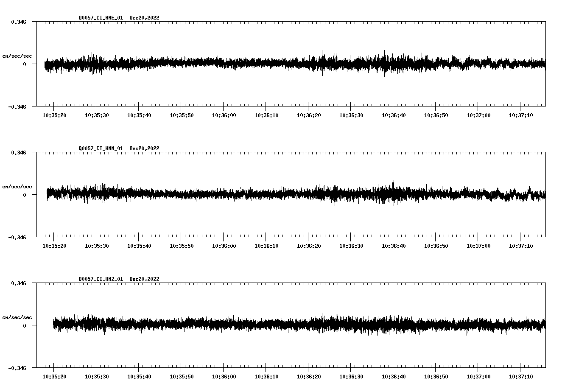Click the 10:36:10 time label on HNN axis
This screenshot has width=576, height=392.
click(266, 246)
